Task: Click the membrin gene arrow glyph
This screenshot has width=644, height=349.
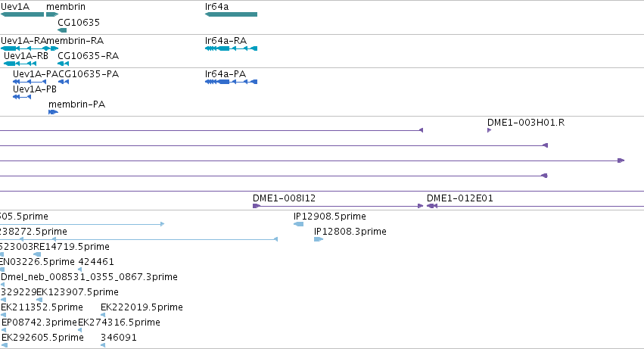Action: [52, 14]
